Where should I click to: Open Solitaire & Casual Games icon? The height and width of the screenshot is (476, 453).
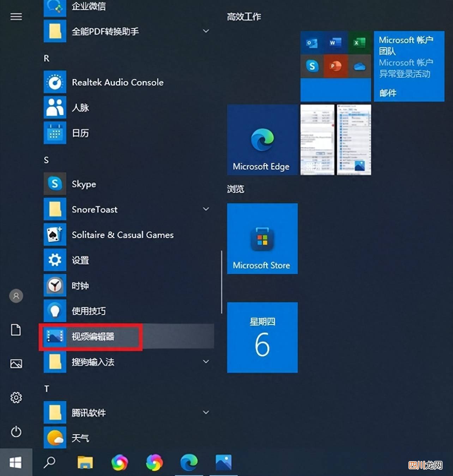point(55,234)
